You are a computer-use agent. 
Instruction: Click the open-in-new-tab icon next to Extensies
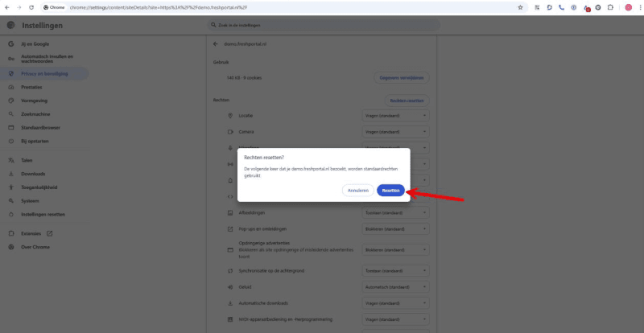(49, 233)
